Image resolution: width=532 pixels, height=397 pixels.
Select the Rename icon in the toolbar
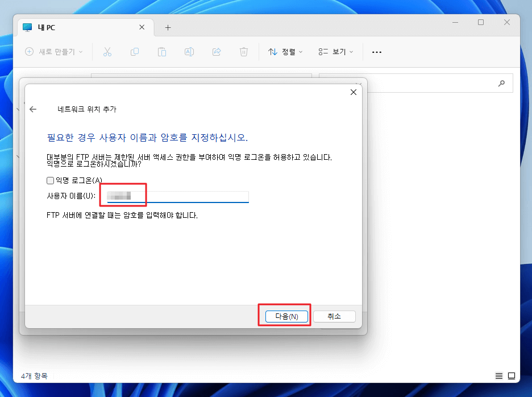click(189, 52)
